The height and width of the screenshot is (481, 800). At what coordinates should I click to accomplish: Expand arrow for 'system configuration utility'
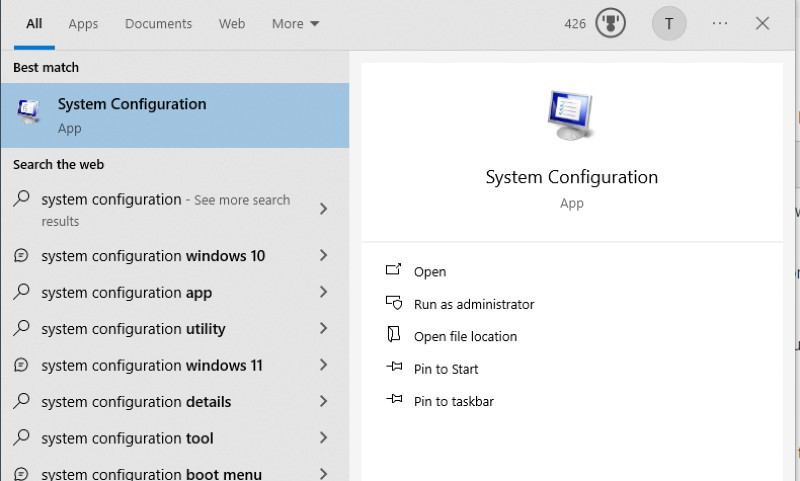click(x=323, y=328)
